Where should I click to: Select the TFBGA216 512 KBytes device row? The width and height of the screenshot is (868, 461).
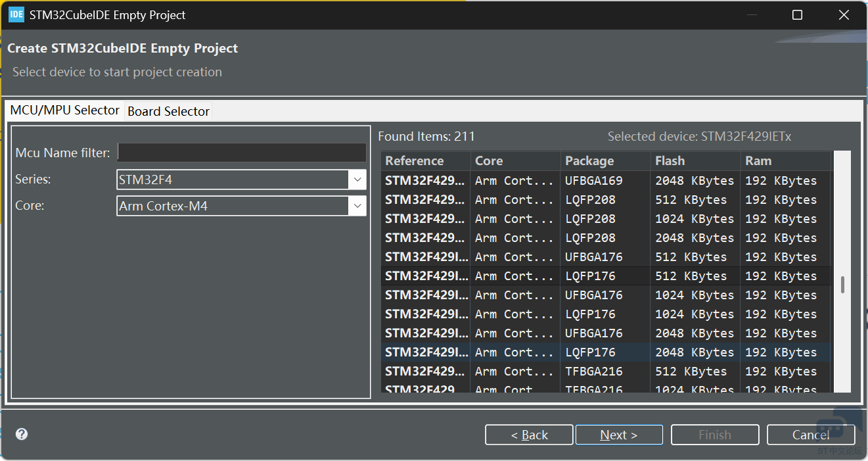[x=605, y=372]
